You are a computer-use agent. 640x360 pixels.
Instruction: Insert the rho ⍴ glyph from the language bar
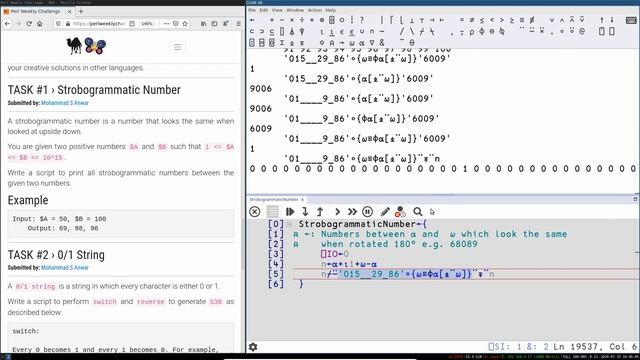click(x=471, y=31)
